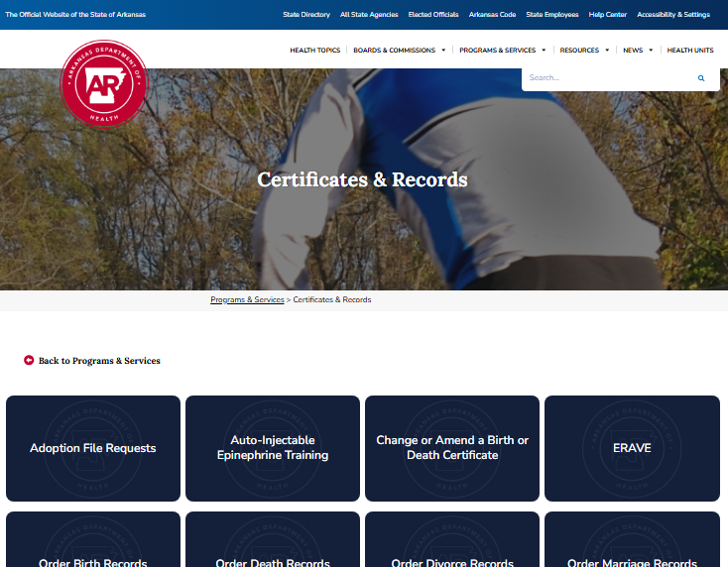Image resolution: width=728 pixels, height=567 pixels.
Task: Select Auto-Injectable Epinephrine Training tile
Action: (273, 448)
